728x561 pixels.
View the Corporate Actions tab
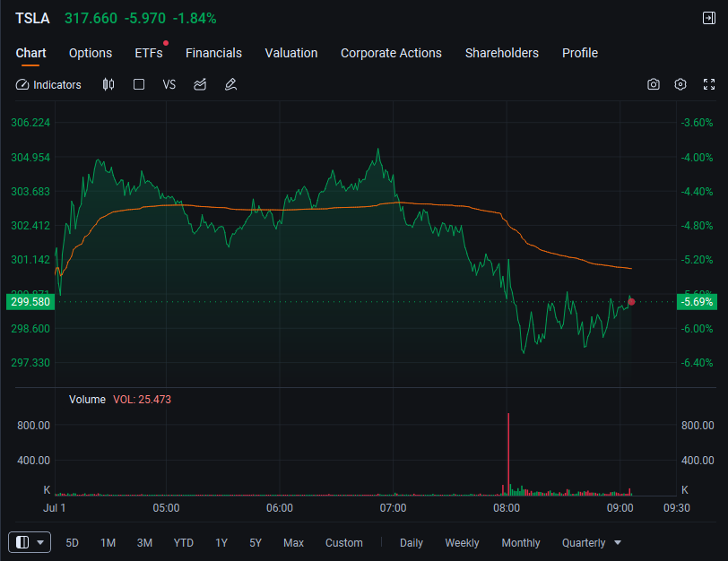tap(391, 53)
